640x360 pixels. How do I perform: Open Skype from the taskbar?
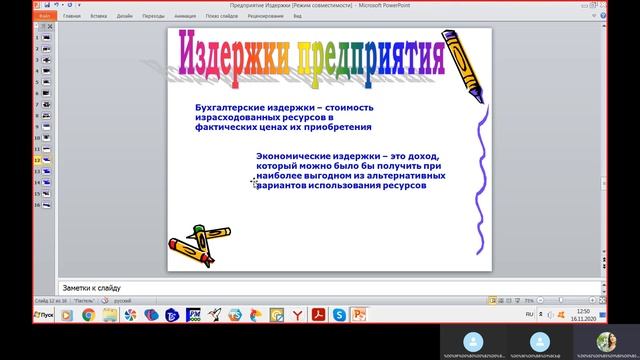pyautogui.click(x=339, y=315)
